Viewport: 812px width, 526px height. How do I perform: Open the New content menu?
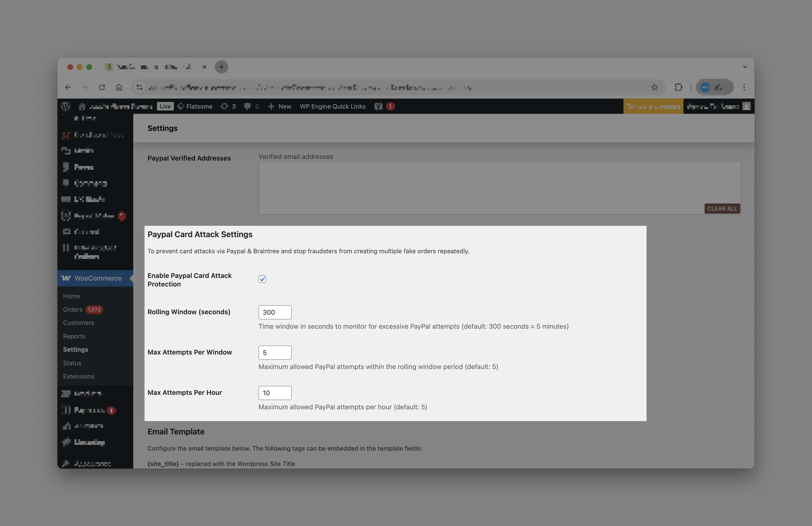[x=280, y=106]
